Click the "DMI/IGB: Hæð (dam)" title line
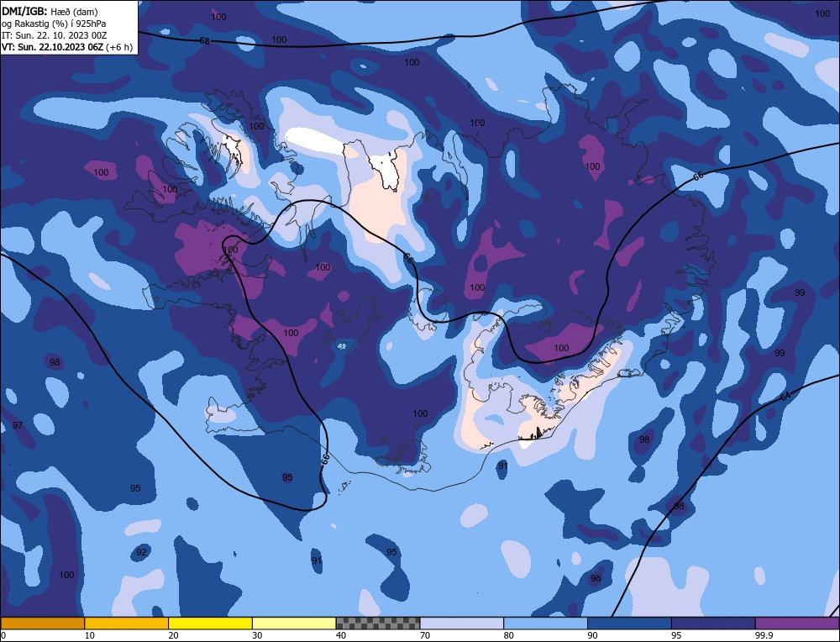Viewport: 840px width, 642px height. click(x=50, y=11)
